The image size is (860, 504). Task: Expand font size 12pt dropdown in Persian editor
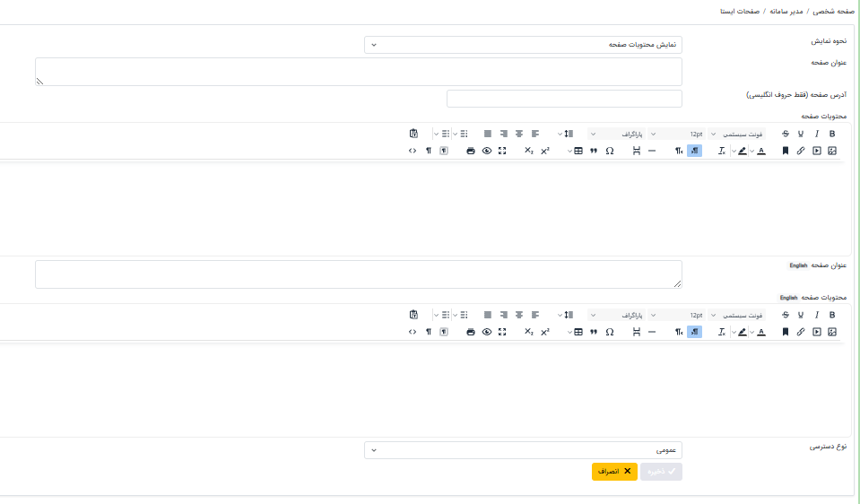tap(677, 134)
